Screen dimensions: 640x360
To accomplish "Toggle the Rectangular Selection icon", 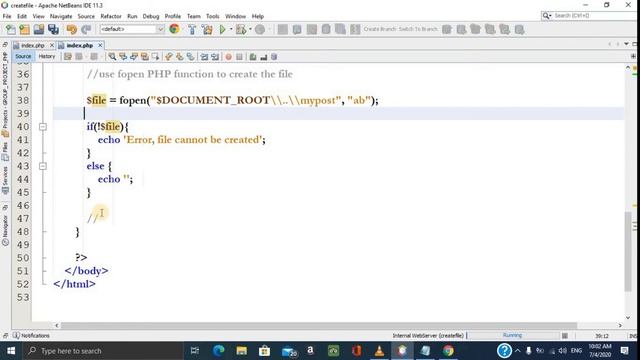I will [x=155, y=57].
